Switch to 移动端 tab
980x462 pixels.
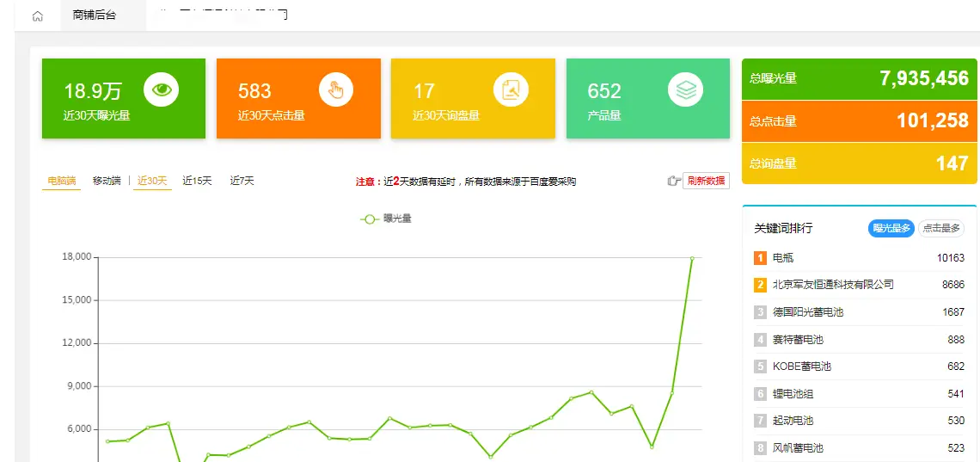107,182
